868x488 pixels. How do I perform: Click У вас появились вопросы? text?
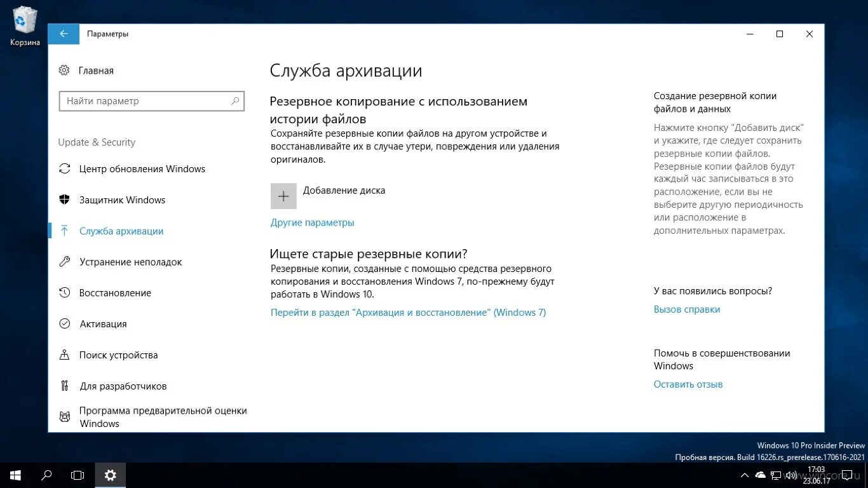point(713,291)
